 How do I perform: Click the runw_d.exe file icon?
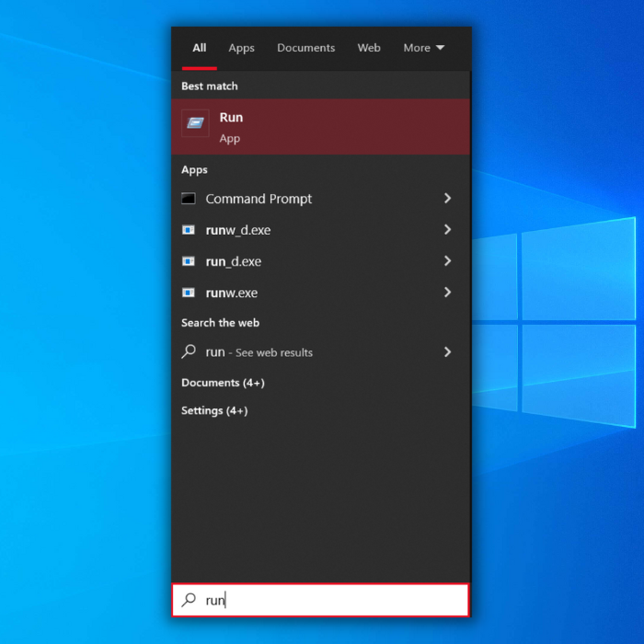point(189,230)
